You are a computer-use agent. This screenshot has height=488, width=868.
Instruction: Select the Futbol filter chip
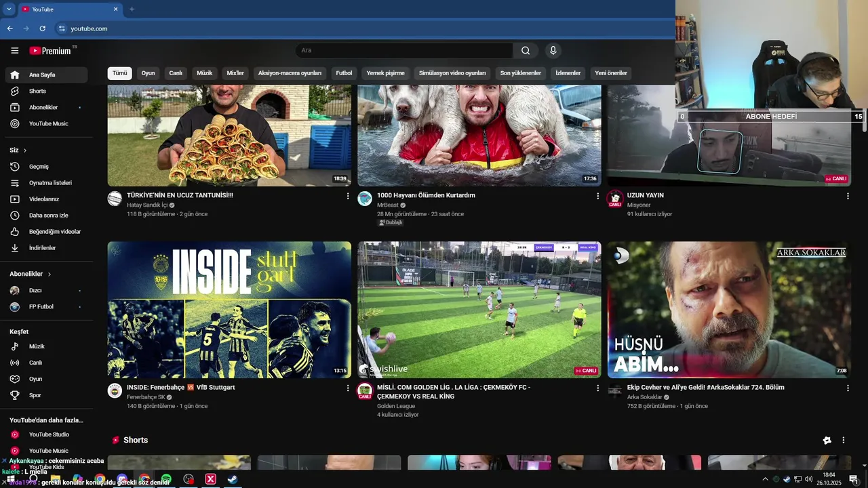click(x=344, y=73)
